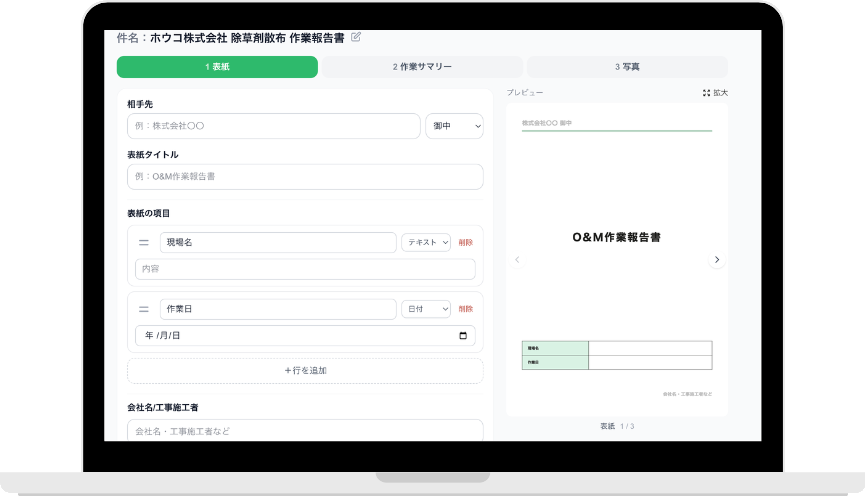Edit the report title with the pencil icon
The width and height of the screenshot is (865, 496).
[356, 37]
